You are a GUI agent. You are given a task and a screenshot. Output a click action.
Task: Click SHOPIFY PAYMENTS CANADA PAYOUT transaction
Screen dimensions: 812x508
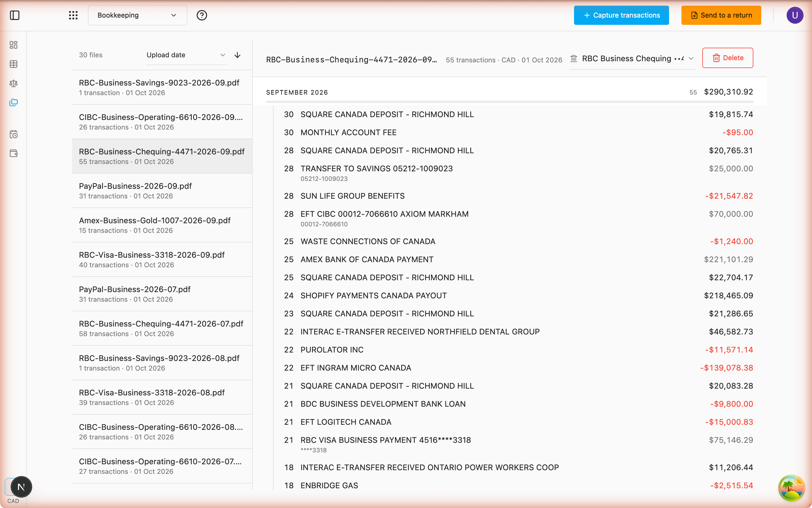pyautogui.click(x=518, y=296)
